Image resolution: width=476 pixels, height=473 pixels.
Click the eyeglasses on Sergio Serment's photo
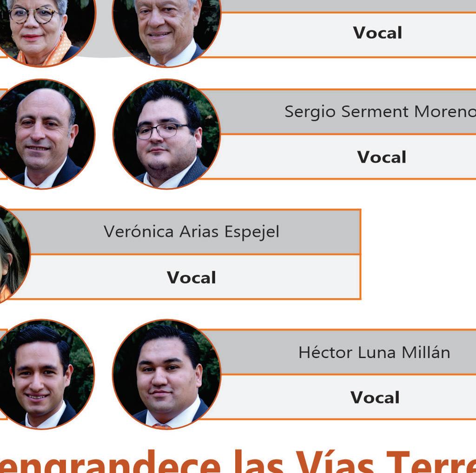(x=162, y=131)
